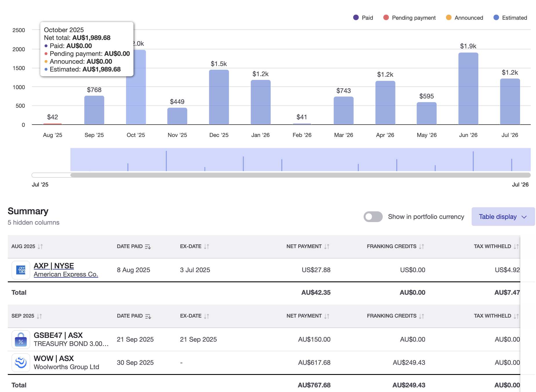Click the Treasury Bond padlock icon
This screenshot has width=536, height=392.
click(x=21, y=339)
